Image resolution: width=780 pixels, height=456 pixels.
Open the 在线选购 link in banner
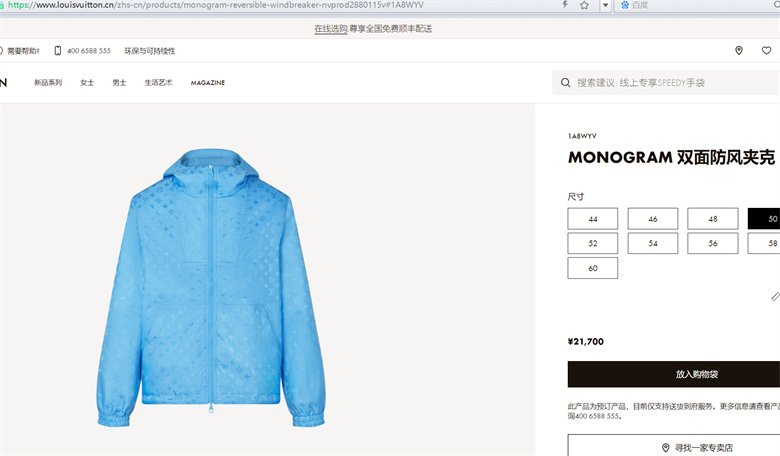pyautogui.click(x=331, y=29)
